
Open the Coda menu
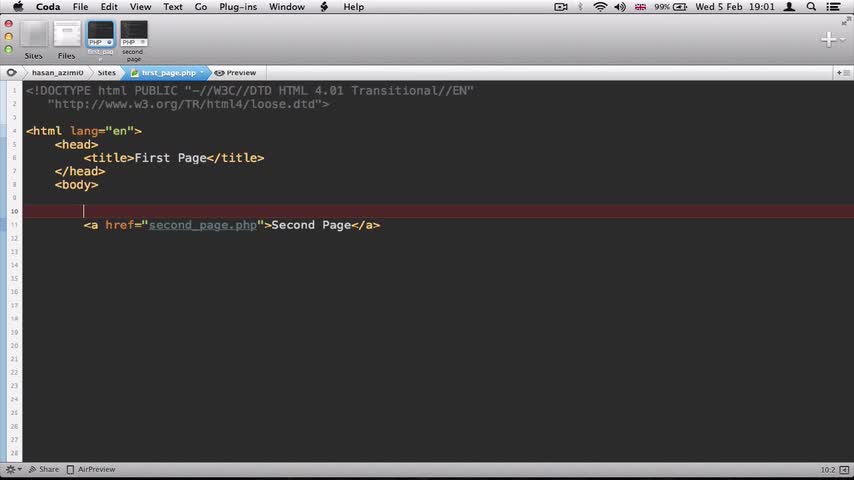pos(48,7)
